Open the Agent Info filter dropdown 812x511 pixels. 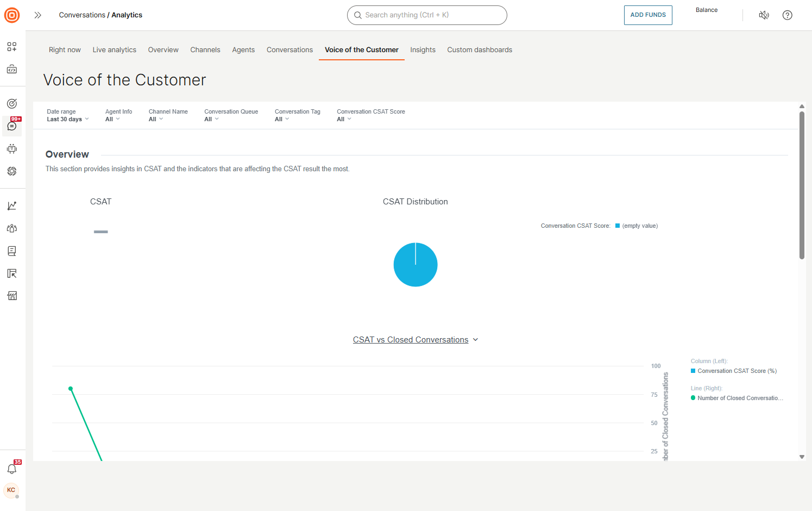coord(112,119)
